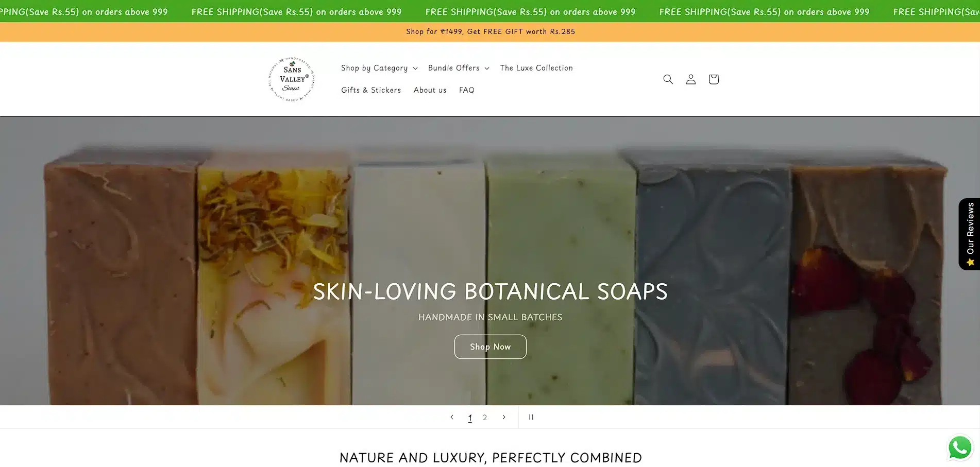Select slide 2 indicator
Viewport: 980px width, 467px height.
coord(484,418)
